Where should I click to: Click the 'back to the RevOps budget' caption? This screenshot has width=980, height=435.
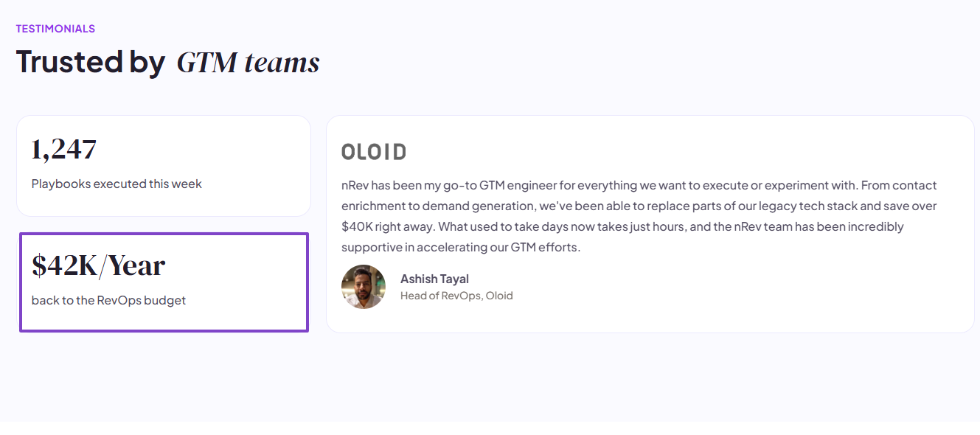(x=108, y=300)
